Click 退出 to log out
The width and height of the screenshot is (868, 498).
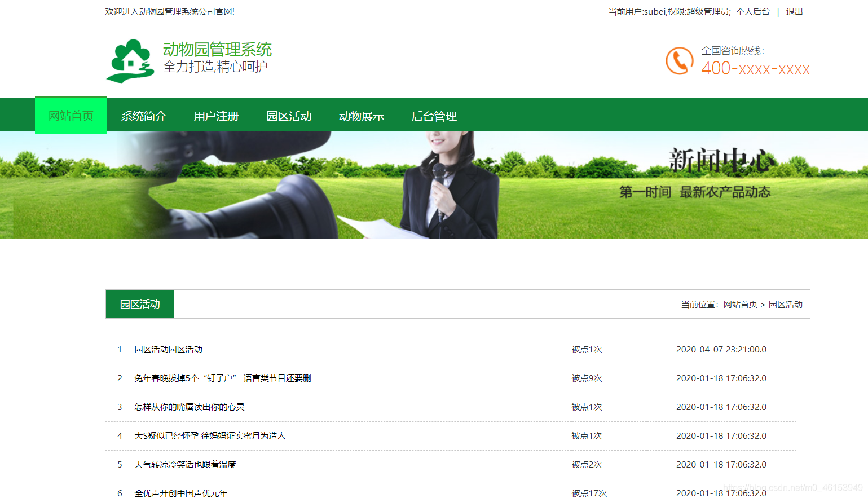(x=794, y=11)
